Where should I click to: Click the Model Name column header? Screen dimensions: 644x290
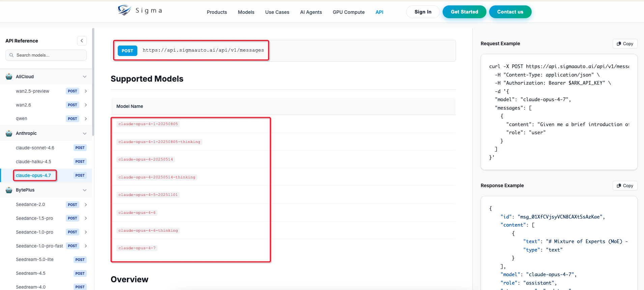(x=130, y=106)
